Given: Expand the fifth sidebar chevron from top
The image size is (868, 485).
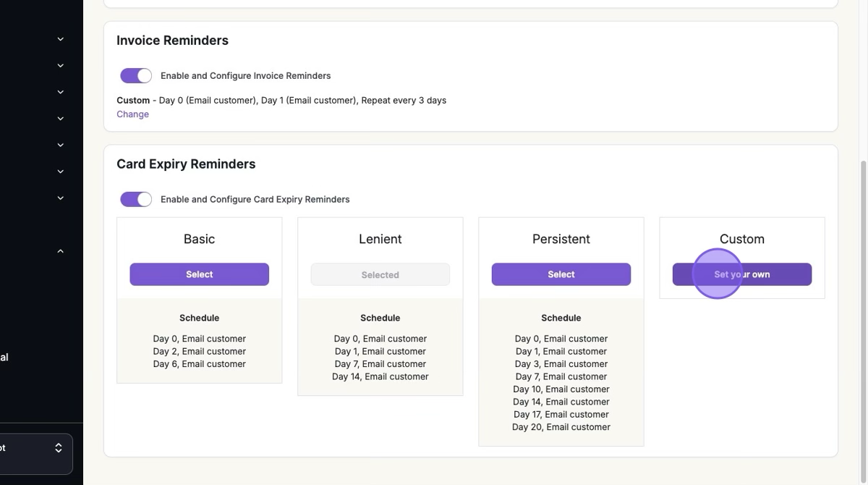Looking at the screenshot, I should coord(61,145).
